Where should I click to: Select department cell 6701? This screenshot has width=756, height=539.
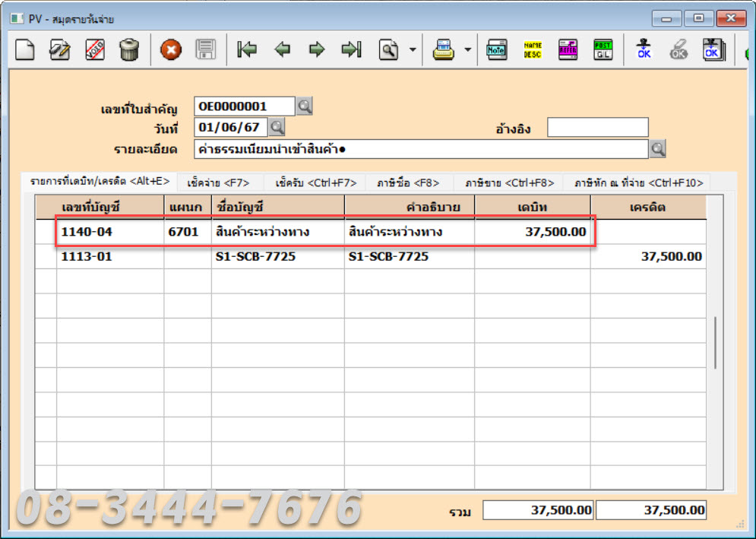pyautogui.click(x=188, y=232)
